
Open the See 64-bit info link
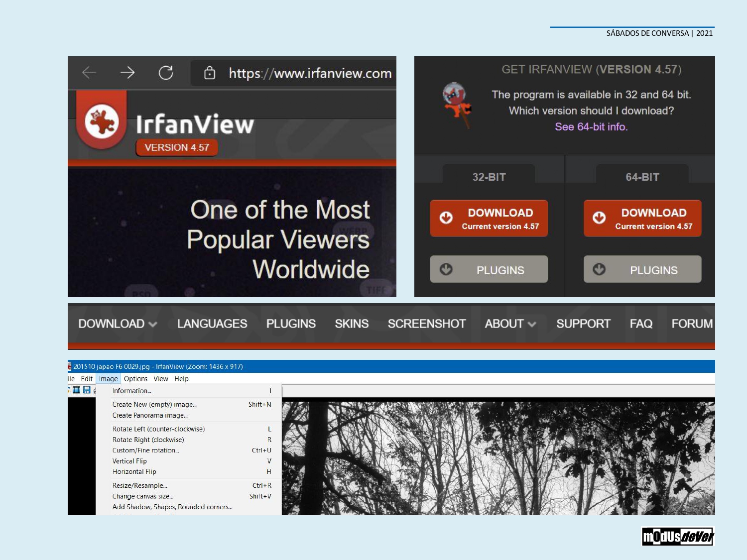(591, 127)
